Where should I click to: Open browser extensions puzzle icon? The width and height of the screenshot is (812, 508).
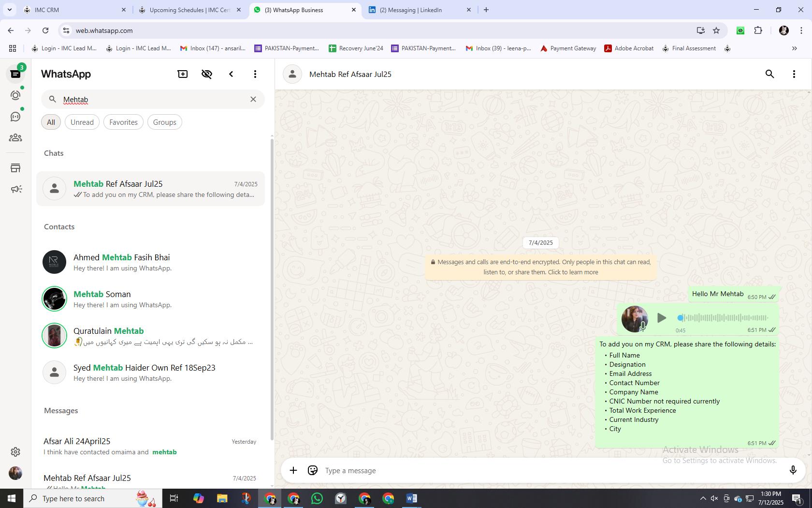[758, 30]
